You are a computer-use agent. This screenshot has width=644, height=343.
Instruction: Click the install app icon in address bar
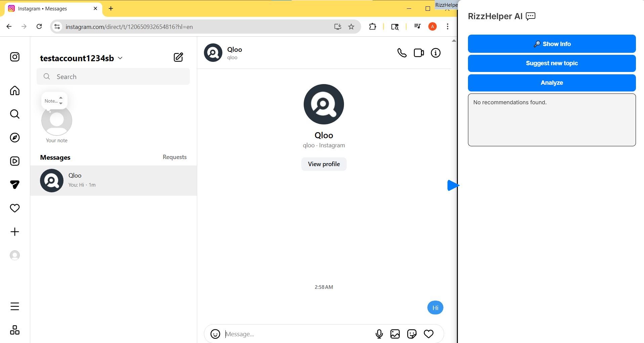point(338,27)
